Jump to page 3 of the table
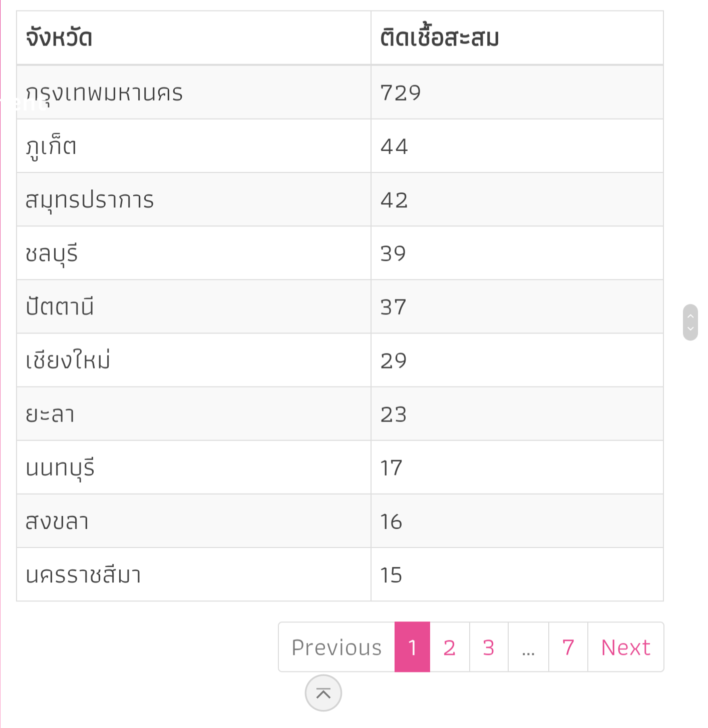The width and height of the screenshot is (708, 728). 489,647
